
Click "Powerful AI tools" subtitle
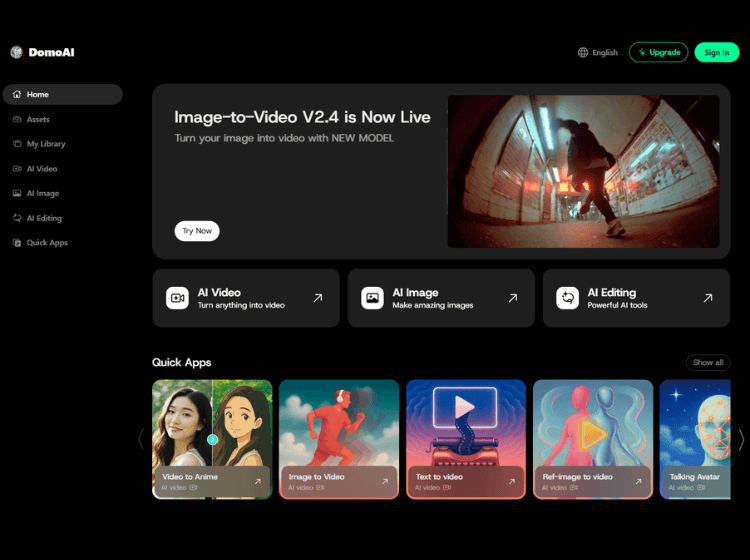click(x=618, y=306)
